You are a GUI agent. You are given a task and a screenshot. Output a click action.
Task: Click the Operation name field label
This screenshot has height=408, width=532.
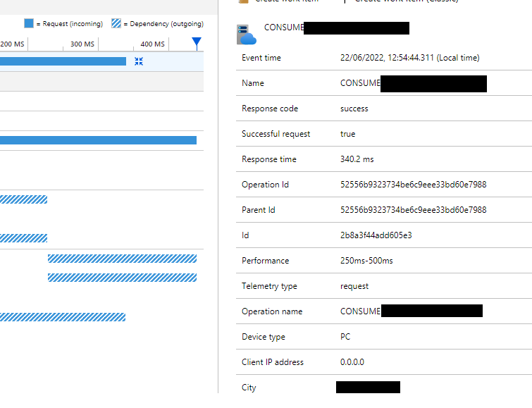pos(272,311)
